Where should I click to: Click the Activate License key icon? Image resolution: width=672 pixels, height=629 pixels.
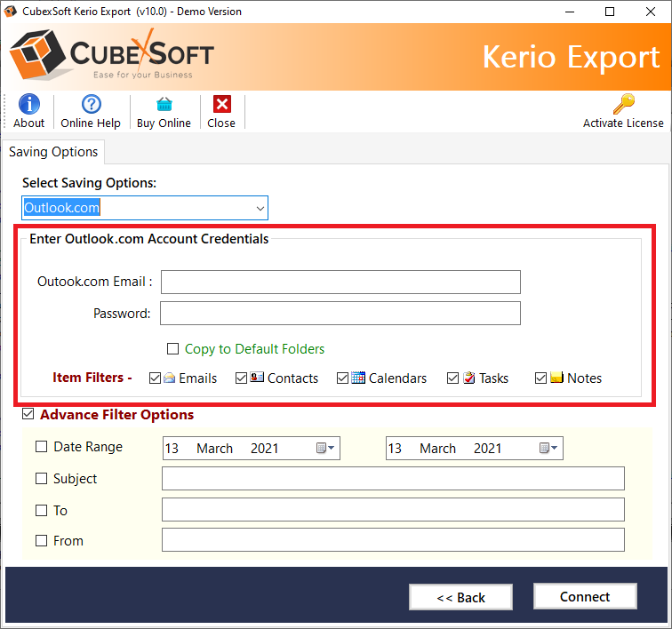[x=624, y=104]
